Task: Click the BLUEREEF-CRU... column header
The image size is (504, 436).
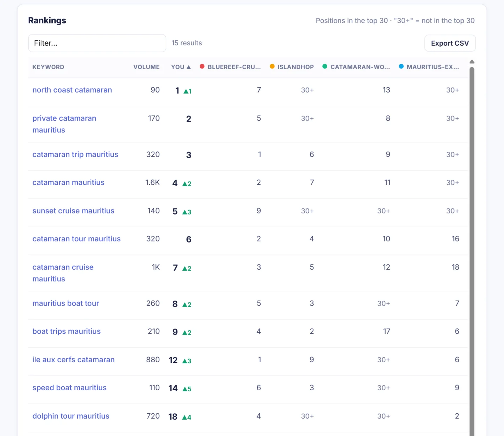Action: (x=234, y=67)
